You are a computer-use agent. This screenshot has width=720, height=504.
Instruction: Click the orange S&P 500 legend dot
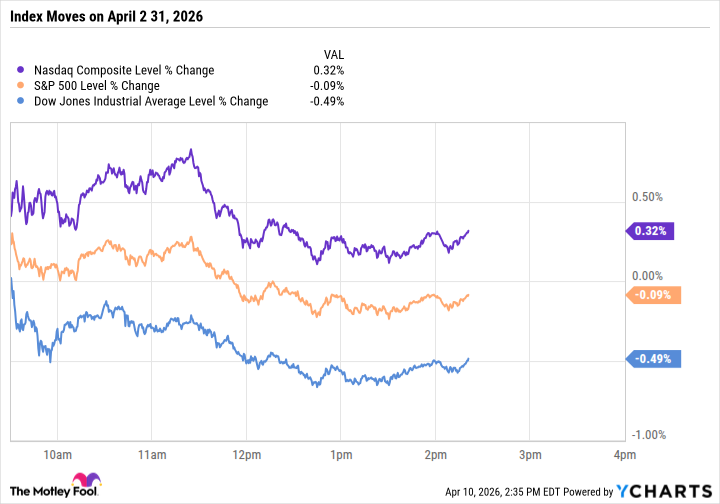[22, 85]
